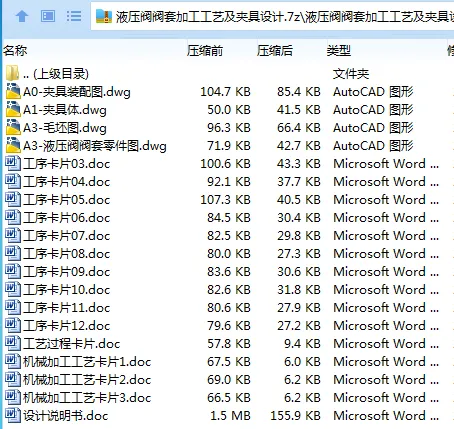
Task: Select file 工序卡片12.doc
Action: (x=66, y=326)
